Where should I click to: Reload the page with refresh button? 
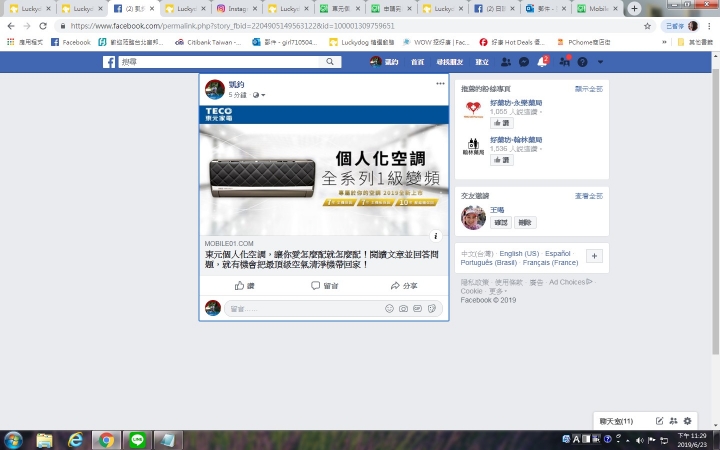pos(43,26)
